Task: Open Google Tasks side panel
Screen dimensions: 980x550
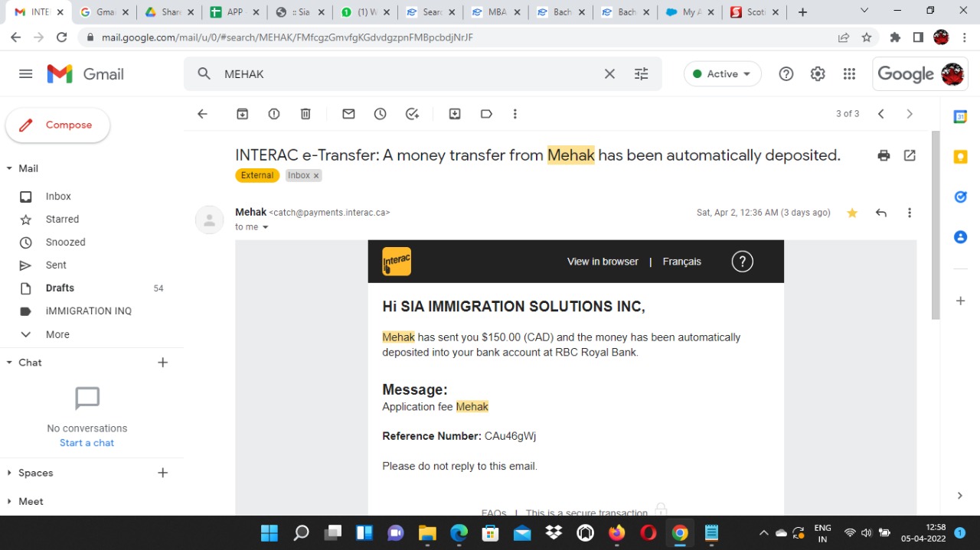Action: click(x=960, y=197)
